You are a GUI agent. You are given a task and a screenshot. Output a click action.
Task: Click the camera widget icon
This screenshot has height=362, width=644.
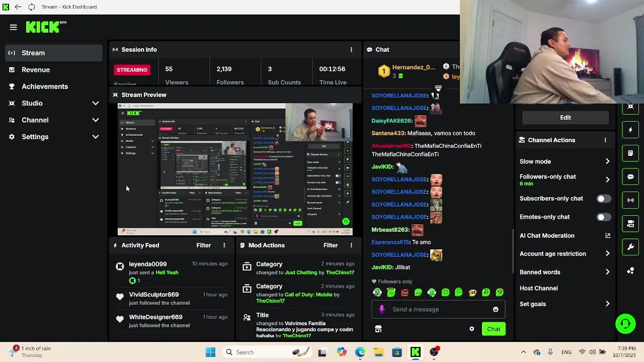tap(630, 224)
